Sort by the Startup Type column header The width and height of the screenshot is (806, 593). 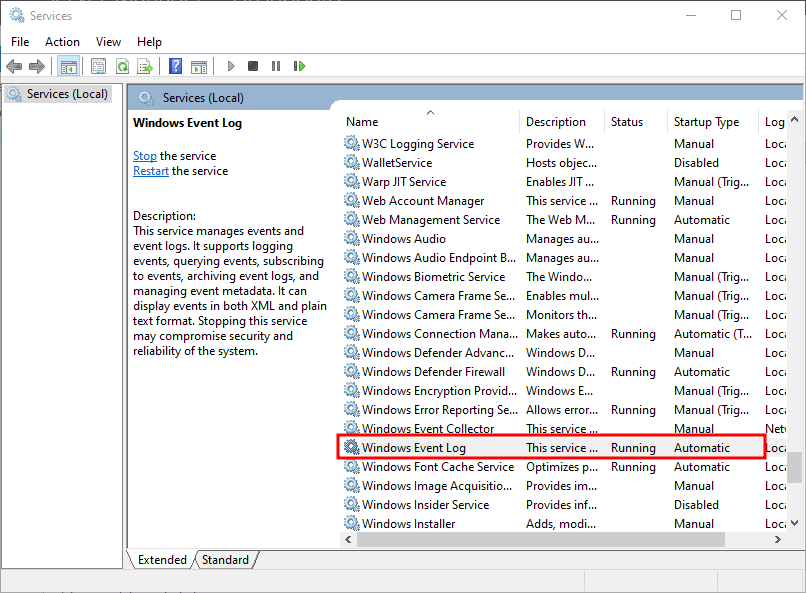[x=712, y=122]
